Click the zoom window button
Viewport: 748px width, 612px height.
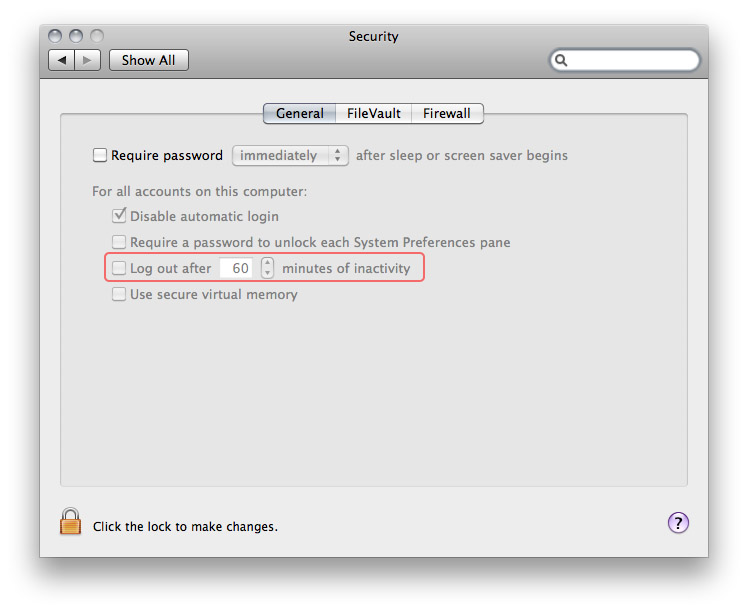click(x=97, y=36)
